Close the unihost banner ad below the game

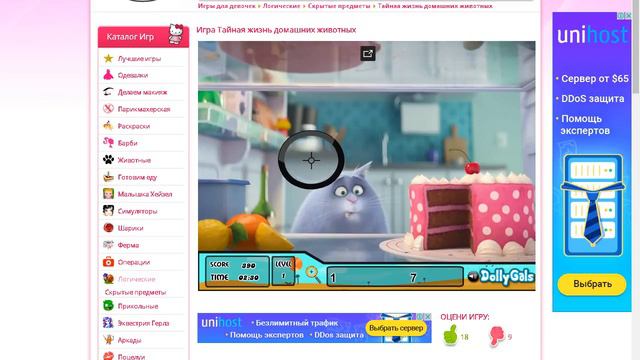(428, 316)
